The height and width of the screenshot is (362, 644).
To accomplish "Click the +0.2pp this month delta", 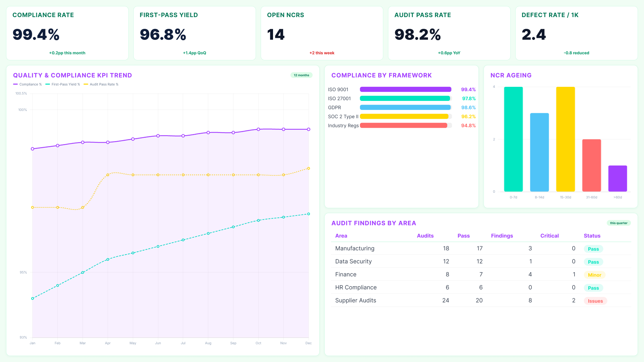I will click(x=67, y=53).
